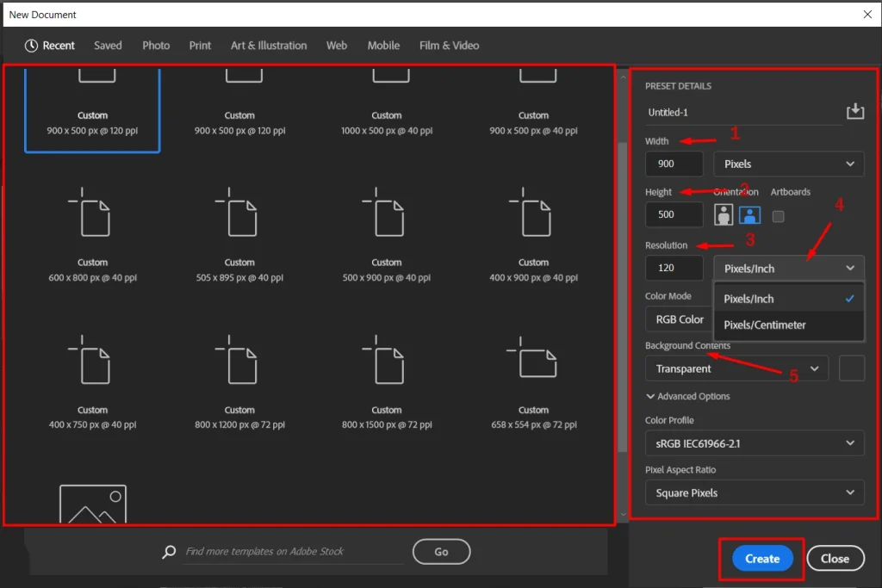Collapse the Advanced Options section

[688, 396]
